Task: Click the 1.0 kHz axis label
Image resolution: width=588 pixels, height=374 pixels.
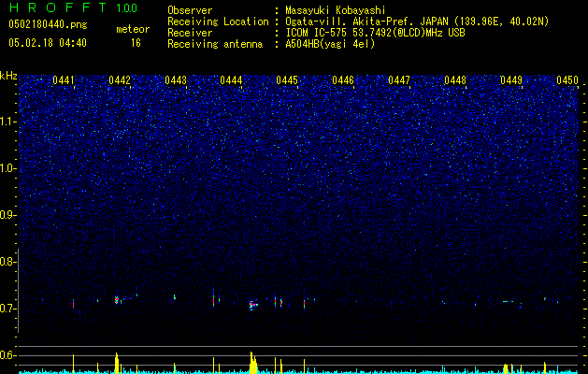Action: coord(7,168)
